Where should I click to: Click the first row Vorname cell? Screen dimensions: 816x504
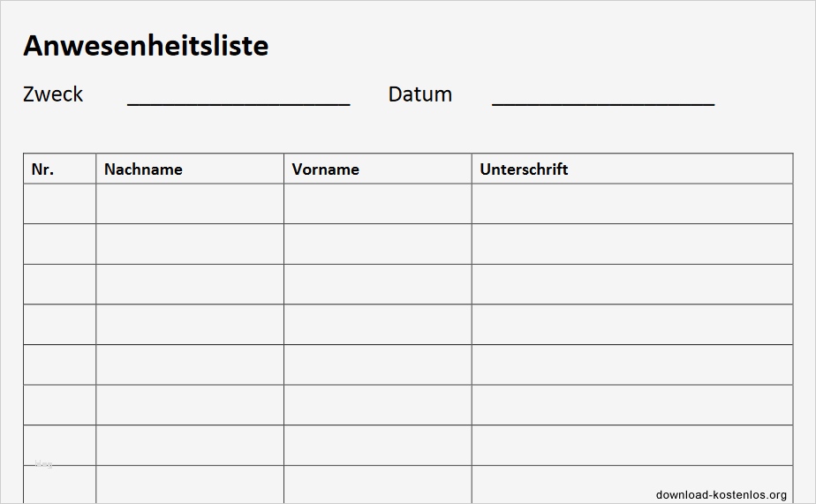coord(377,204)
